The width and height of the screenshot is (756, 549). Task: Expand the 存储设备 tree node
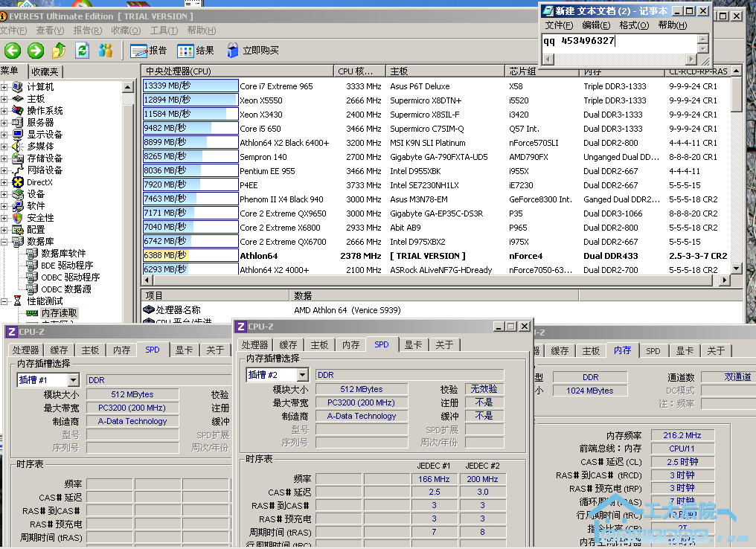[4, 158]
